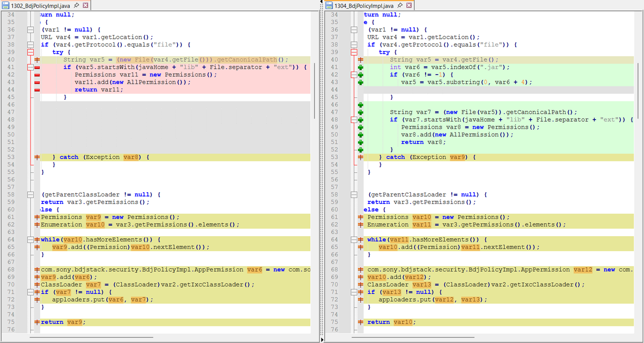
Task: Collapse fold at line 71 in right pane
Action: pyautogui.click(x=354, y=292)
